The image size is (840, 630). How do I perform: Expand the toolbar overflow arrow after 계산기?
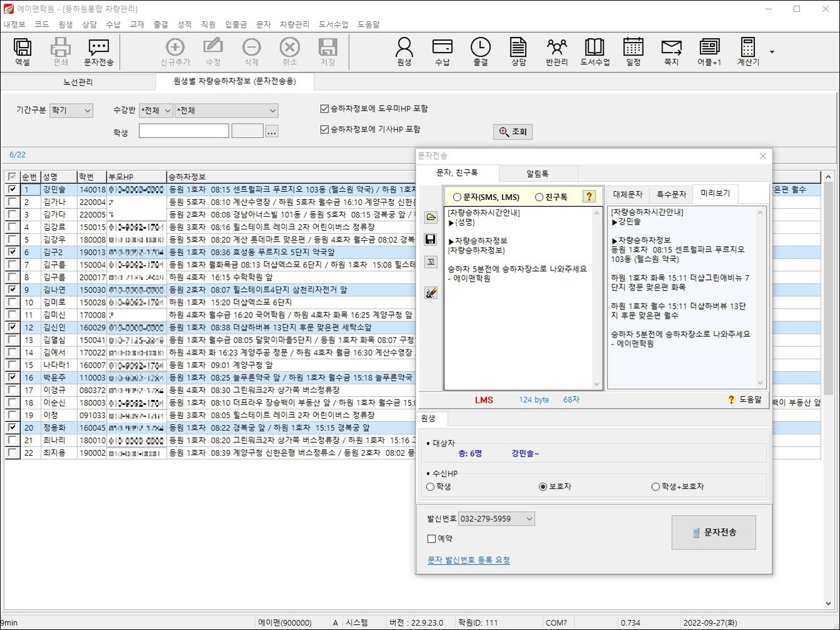coord(772,52)
